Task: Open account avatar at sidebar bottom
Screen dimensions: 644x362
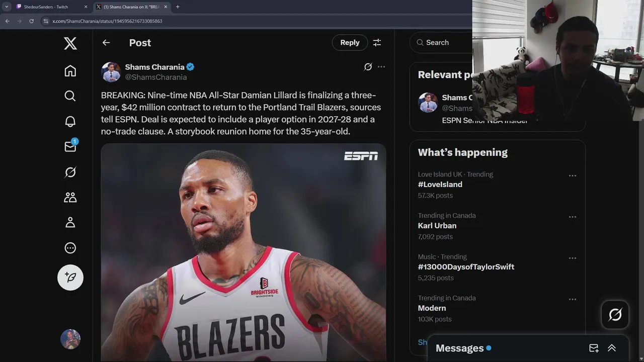Action: click(70, 339)
